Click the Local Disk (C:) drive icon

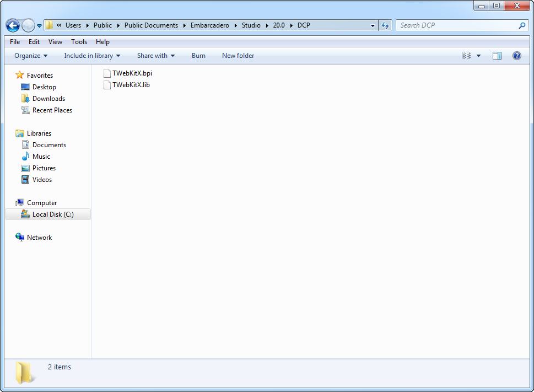pyautogui.click(x=25, y=214)
